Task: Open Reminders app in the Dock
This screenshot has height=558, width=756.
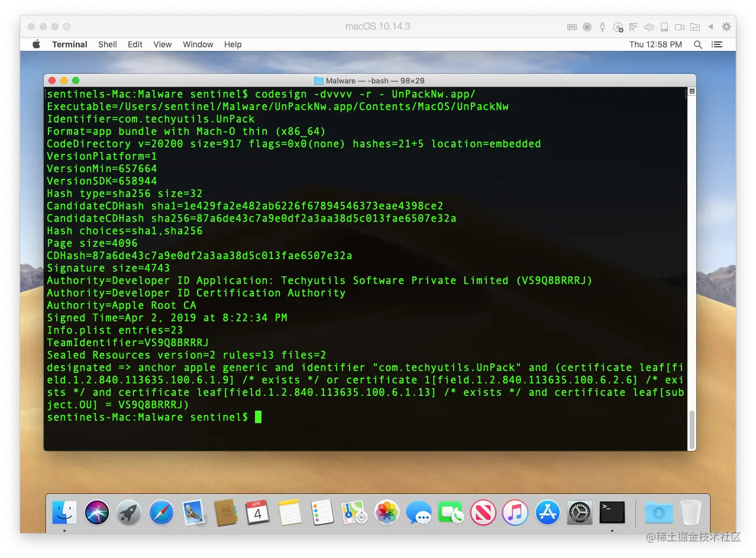Action: (x=322, y=512)
